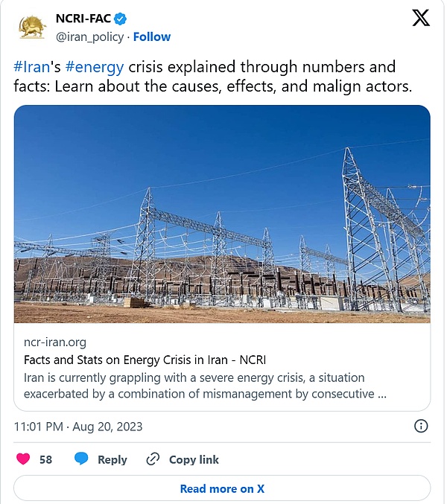Follow the @iran_policy account
Screen dimensions: 447x504
point(152,36)
